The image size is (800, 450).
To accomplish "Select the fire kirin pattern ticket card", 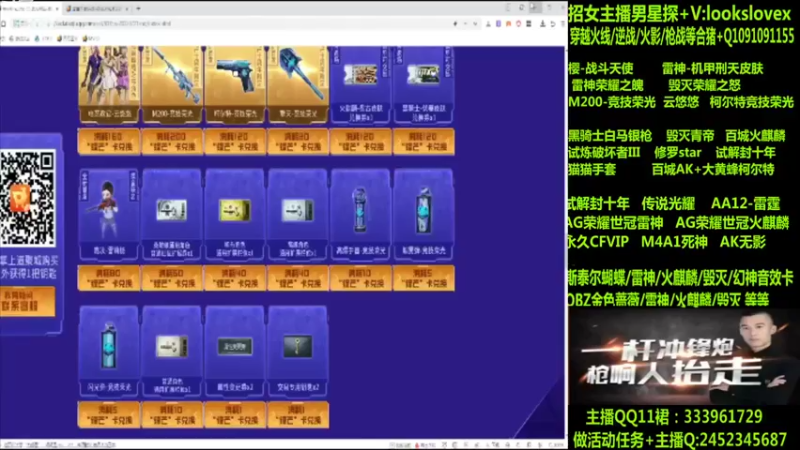I will (x=361, y=84).
